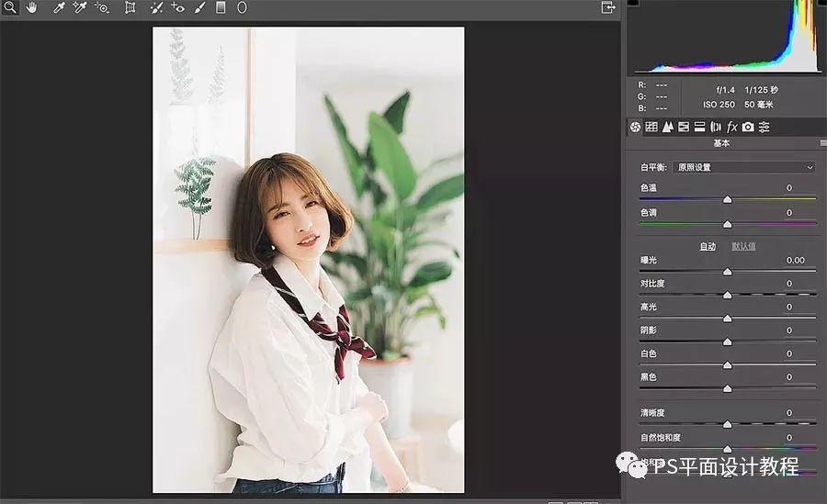The image size is (827, 504).
Task: Open the Basic panel aperture tab
Action: (x=635, y=127)
